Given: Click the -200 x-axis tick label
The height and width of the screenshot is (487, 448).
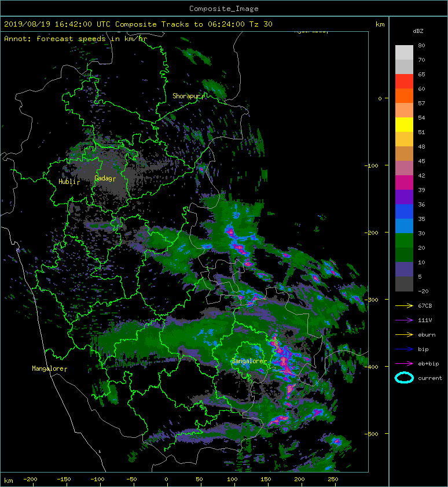Looking at the screenshot, I should coord(30,479).
